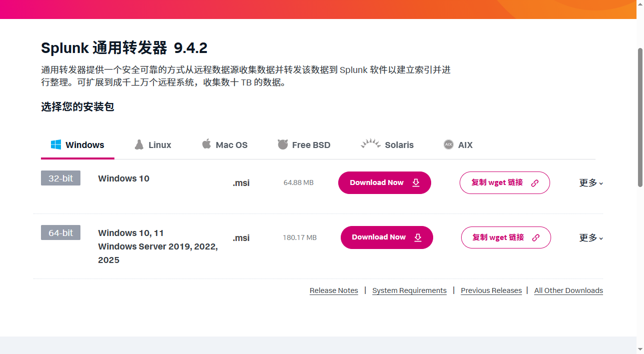Switch to the Solaris tab

pyautogui.click(x=387, y=144)
